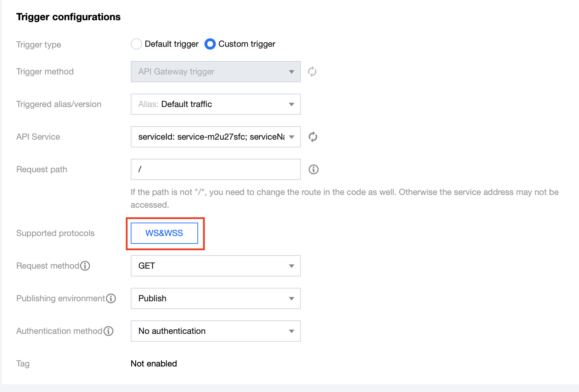Show Request method info tooltip icon
The width and height of the screenshot is (579, 392).
click(x=85, y=266)
